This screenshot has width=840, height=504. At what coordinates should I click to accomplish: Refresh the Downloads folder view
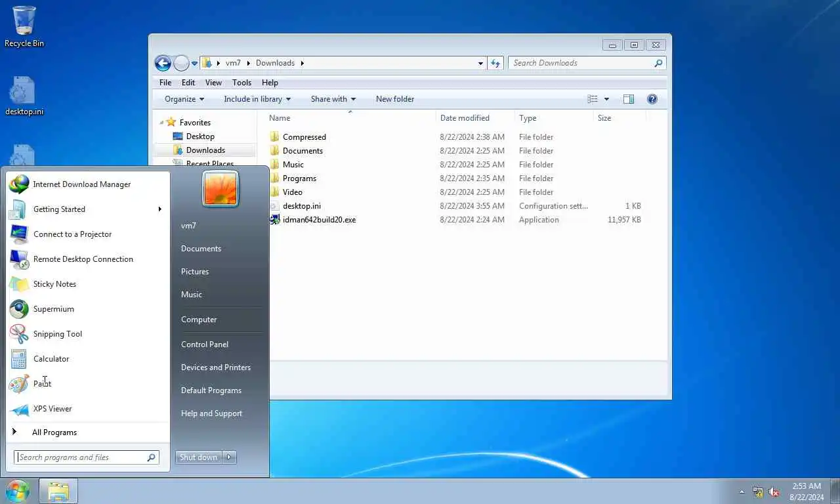tap(495, 63)
